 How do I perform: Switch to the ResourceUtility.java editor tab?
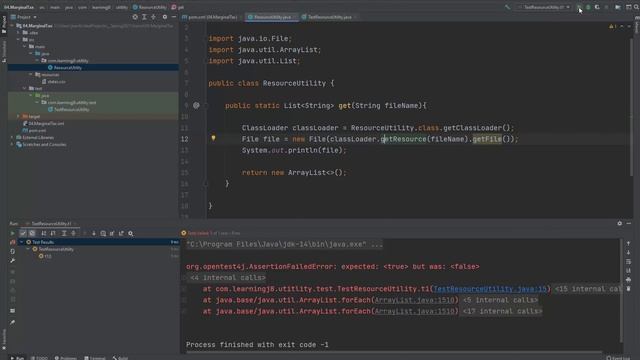click(272, 17)
